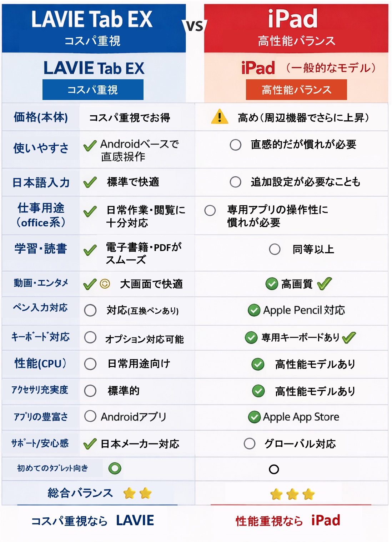Click green check badge beside 高画質

pyautogui.click(x=272, y=284)
